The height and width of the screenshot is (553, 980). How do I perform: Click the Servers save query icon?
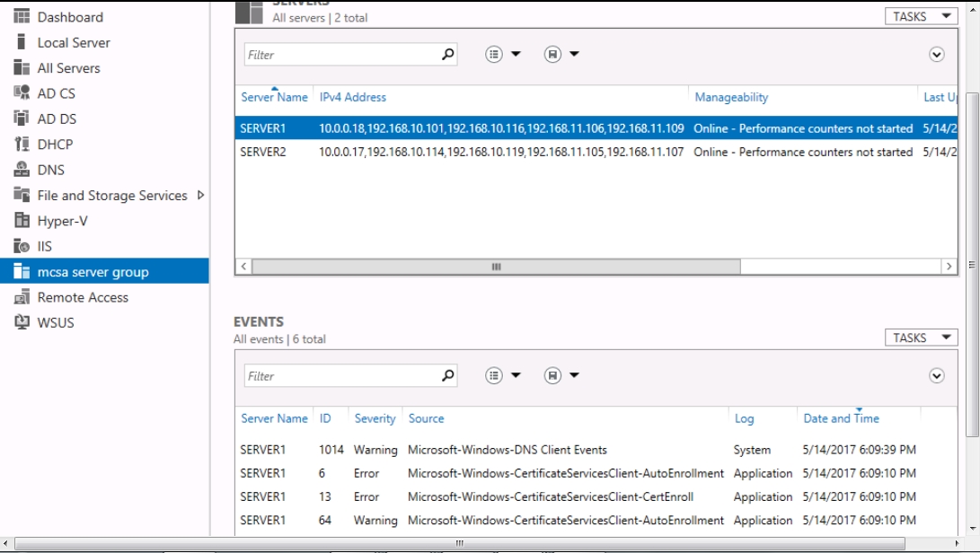point(552,55)
